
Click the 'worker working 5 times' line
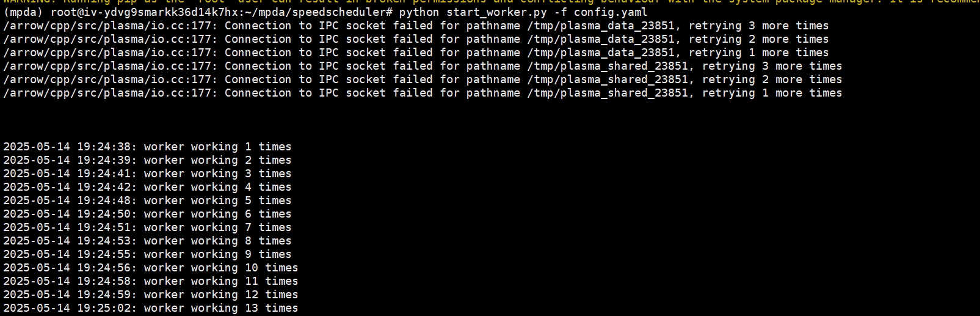click(147, 200)
